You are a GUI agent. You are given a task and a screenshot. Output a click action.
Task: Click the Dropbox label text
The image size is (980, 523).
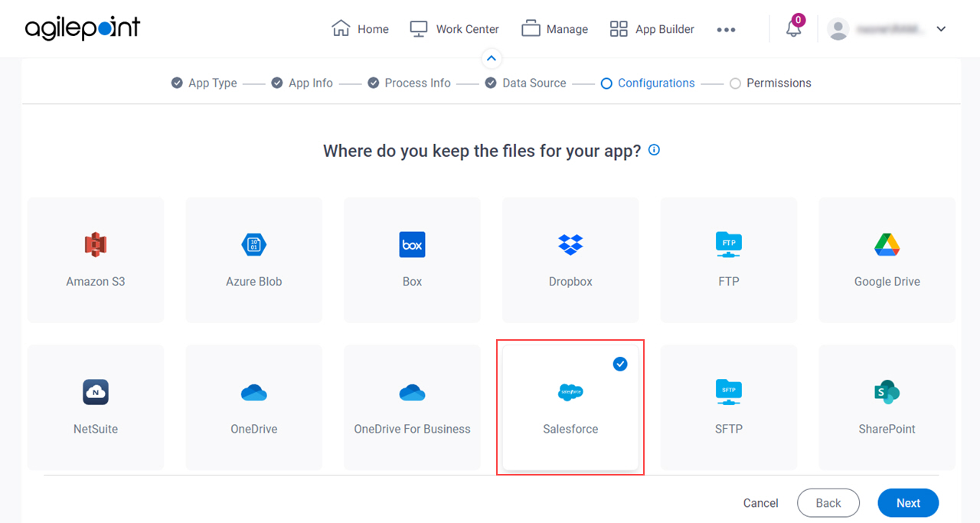click(570, 282)
